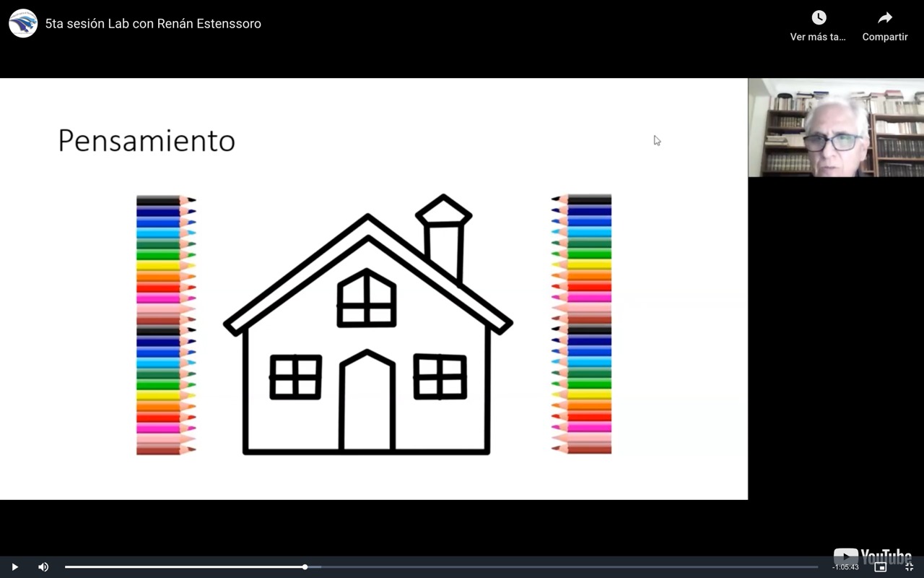The height and width of the screenshot is (578, 924).
Task: Seek to start of the progress bar
Action: point(66,567)
